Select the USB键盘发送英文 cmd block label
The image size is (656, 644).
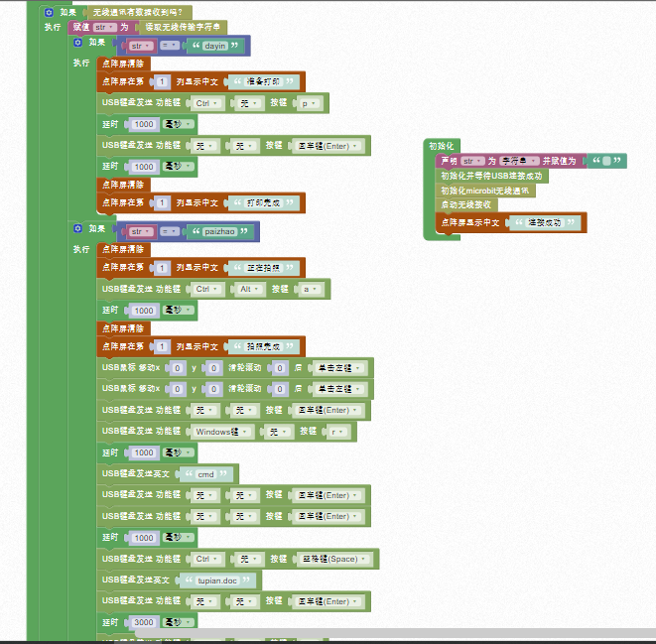click(136, 473)
